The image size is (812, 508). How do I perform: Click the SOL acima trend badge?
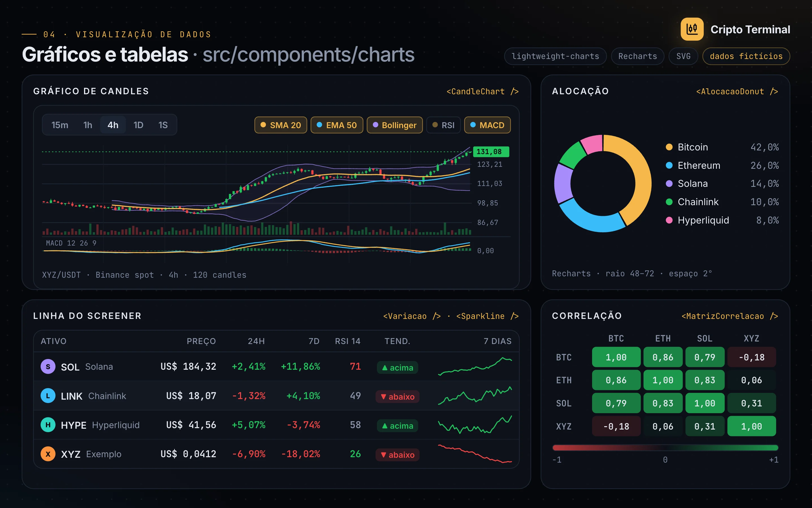click(397, 367)
